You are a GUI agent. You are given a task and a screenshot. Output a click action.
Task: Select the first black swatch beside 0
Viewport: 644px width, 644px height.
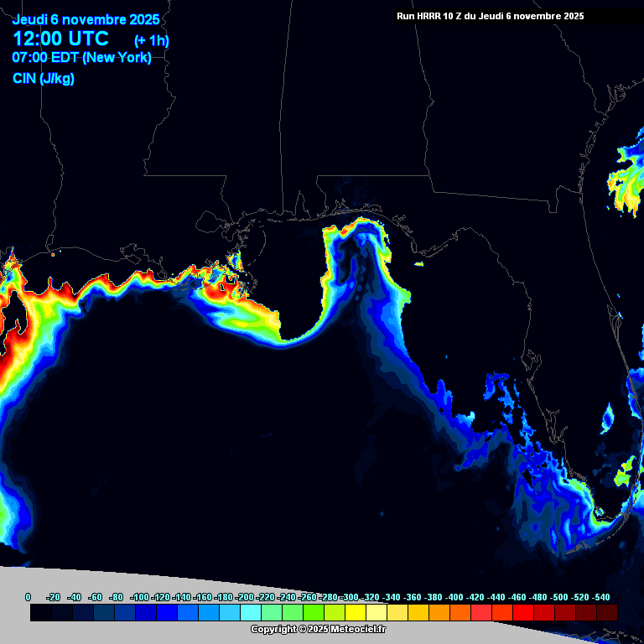pos(41,613)
